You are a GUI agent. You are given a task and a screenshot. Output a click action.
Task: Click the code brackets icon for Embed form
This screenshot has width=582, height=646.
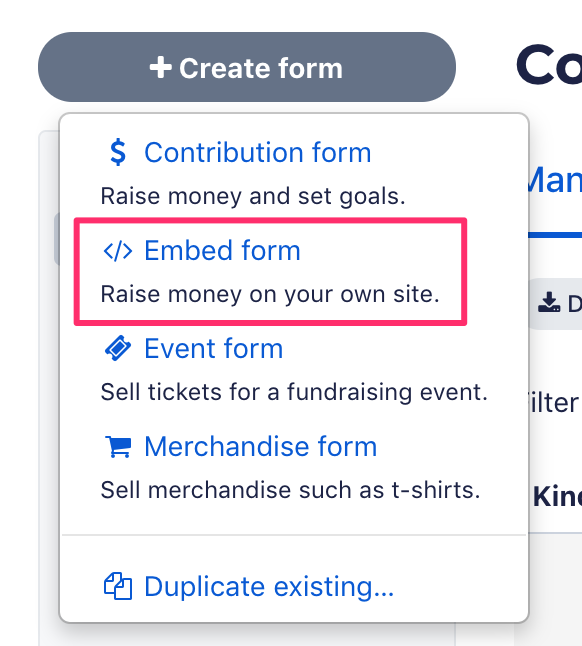coord(118,250)
